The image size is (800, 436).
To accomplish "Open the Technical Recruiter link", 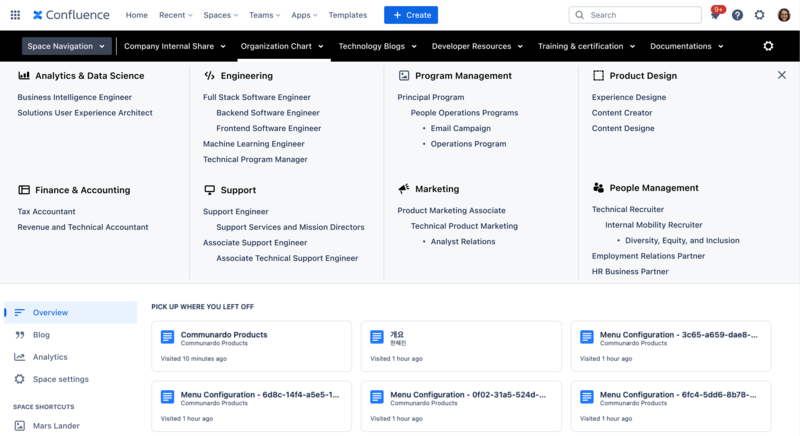I will click(x=628, y=210).
